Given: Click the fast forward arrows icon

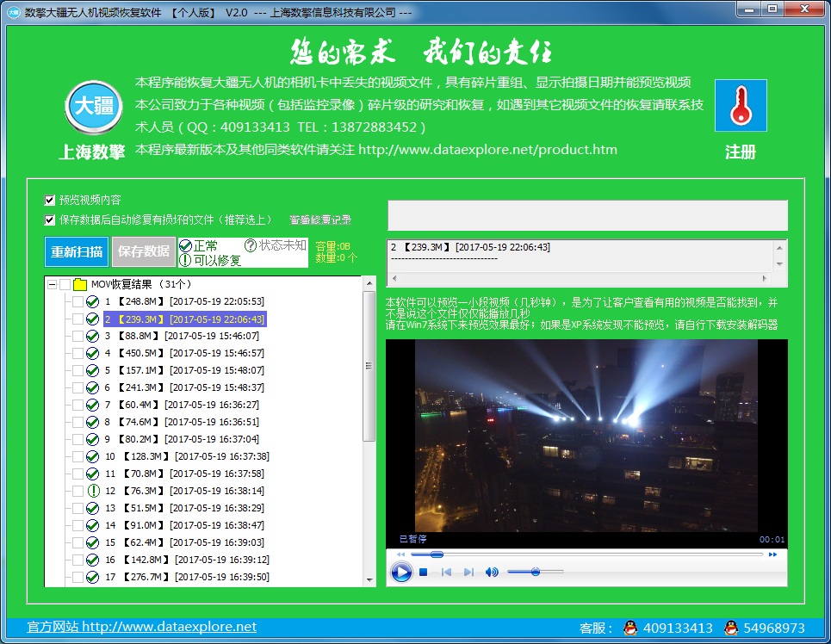Looking at the screenshot, I should pyautogui.click(x=773, y=554).
